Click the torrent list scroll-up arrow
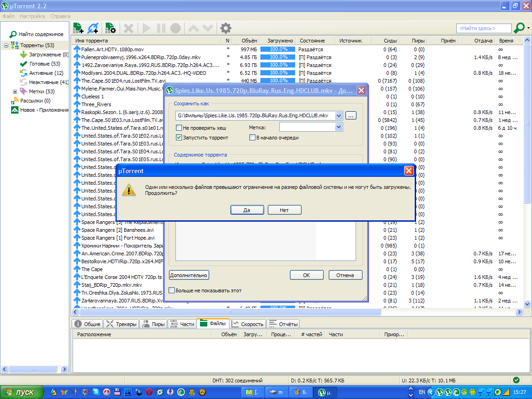Image resolution: width=532 pixels, height=399 pixels. [527, 40]
